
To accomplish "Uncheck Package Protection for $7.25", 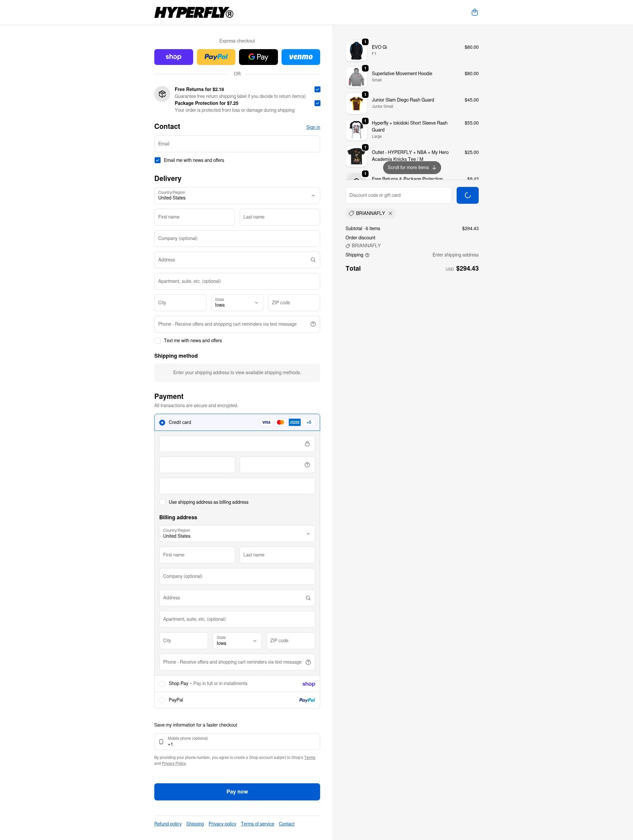I will click(317, 103).
